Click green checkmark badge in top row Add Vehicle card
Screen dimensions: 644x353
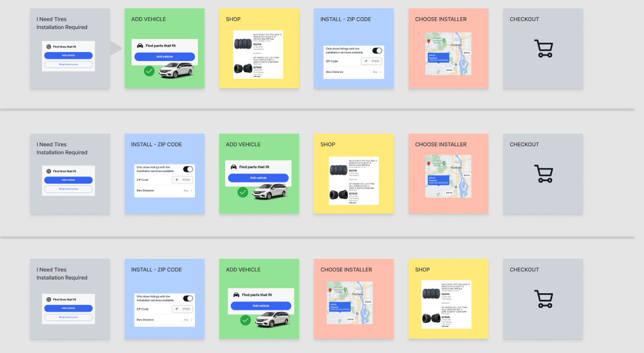(x=149, y=71)
